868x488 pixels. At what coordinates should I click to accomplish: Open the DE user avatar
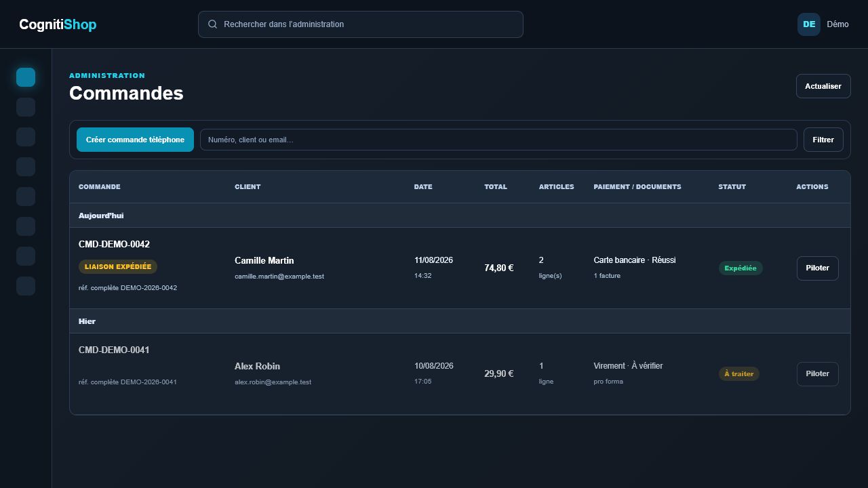click(x=809, y=24)
